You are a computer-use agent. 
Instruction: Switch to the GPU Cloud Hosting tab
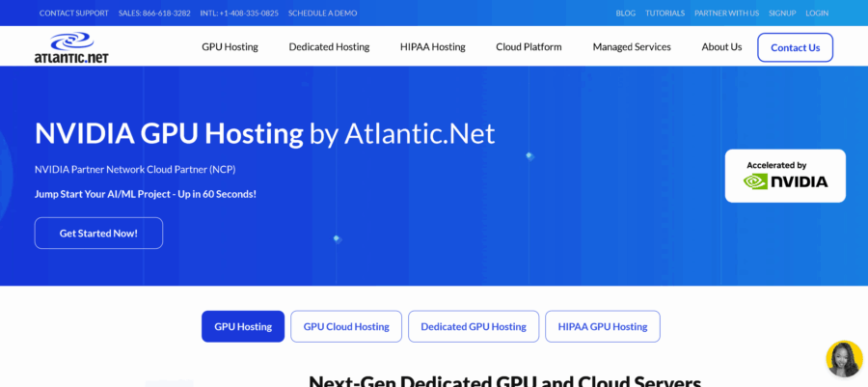(346, 326)
